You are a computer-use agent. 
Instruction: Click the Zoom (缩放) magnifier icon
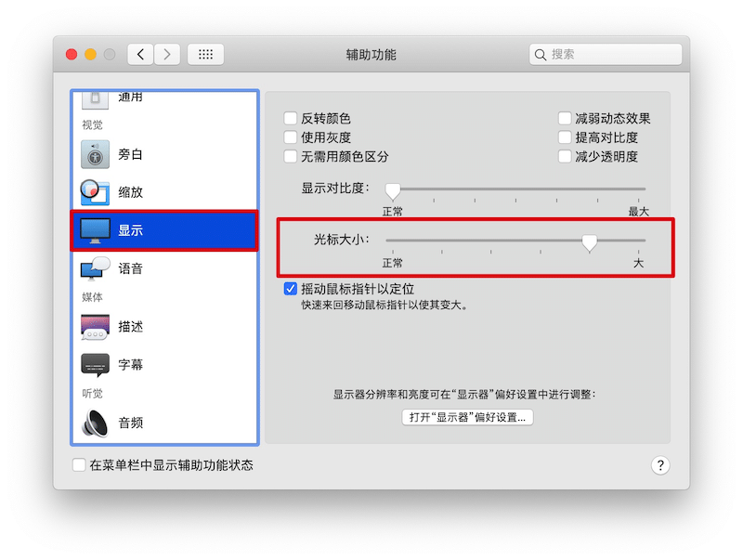95,192
